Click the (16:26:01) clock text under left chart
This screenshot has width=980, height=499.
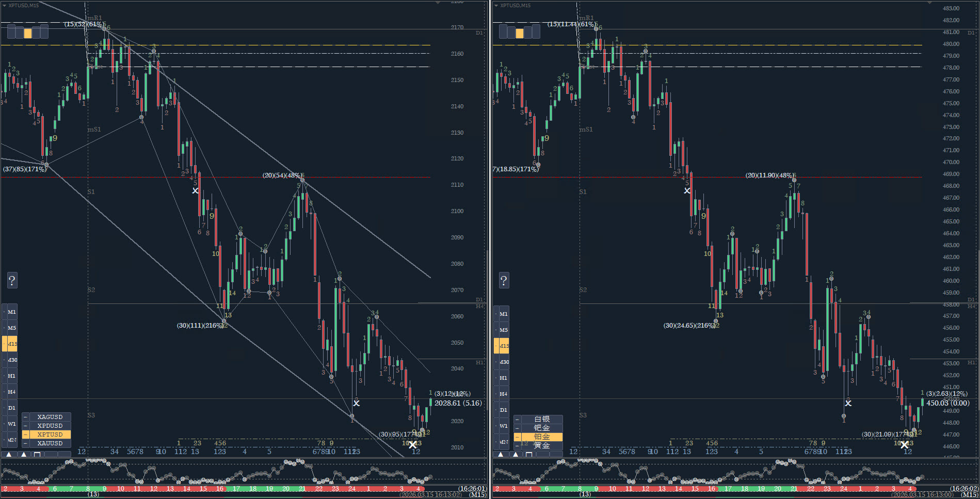(472, 489)
